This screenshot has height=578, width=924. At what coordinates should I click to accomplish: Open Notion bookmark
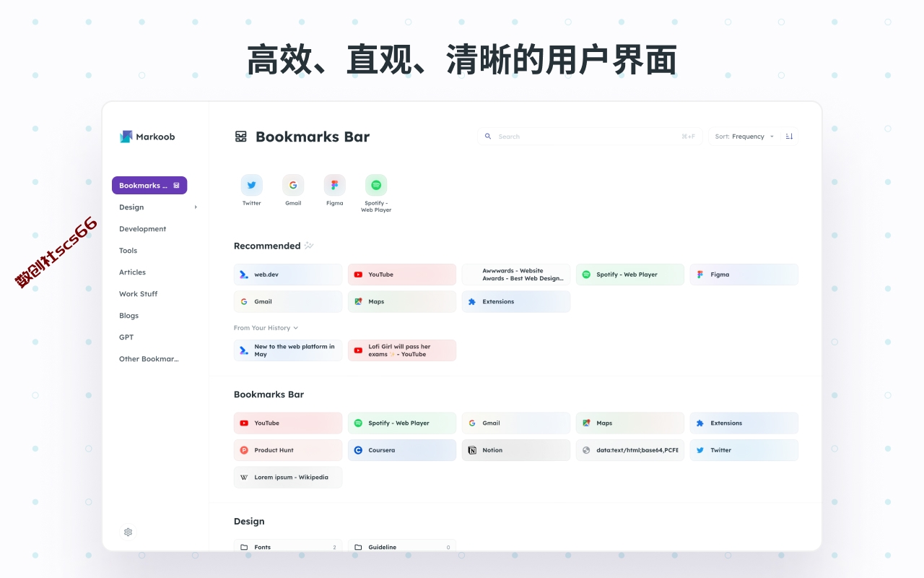(516, 450)
